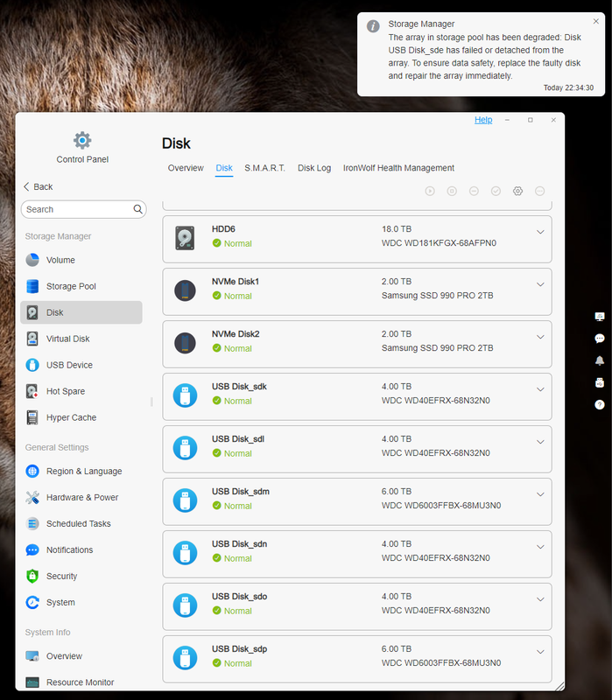The image size is (612, 700).
Task: Open Notifications settings in the sidebar
Action: pos(81,550)
